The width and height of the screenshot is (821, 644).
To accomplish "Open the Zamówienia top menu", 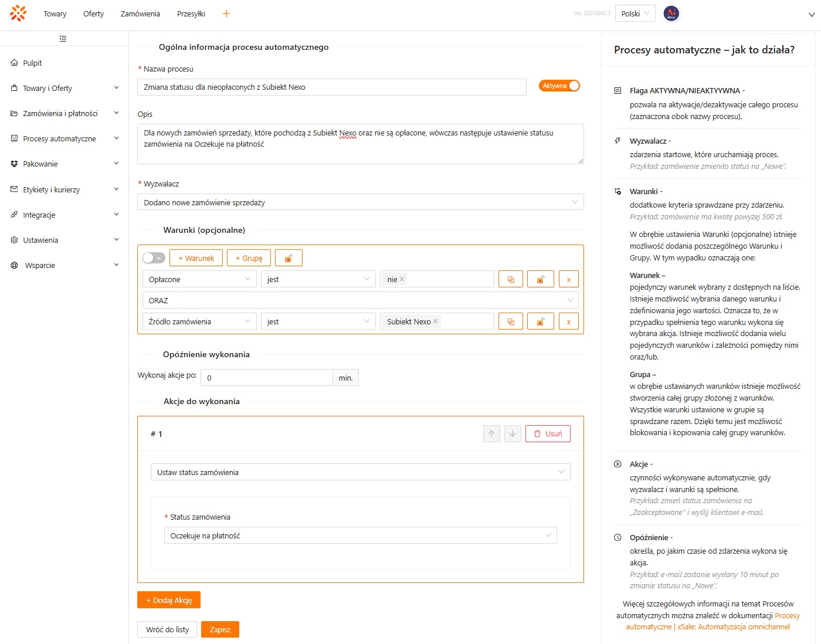I will click(x=140, y=13).
